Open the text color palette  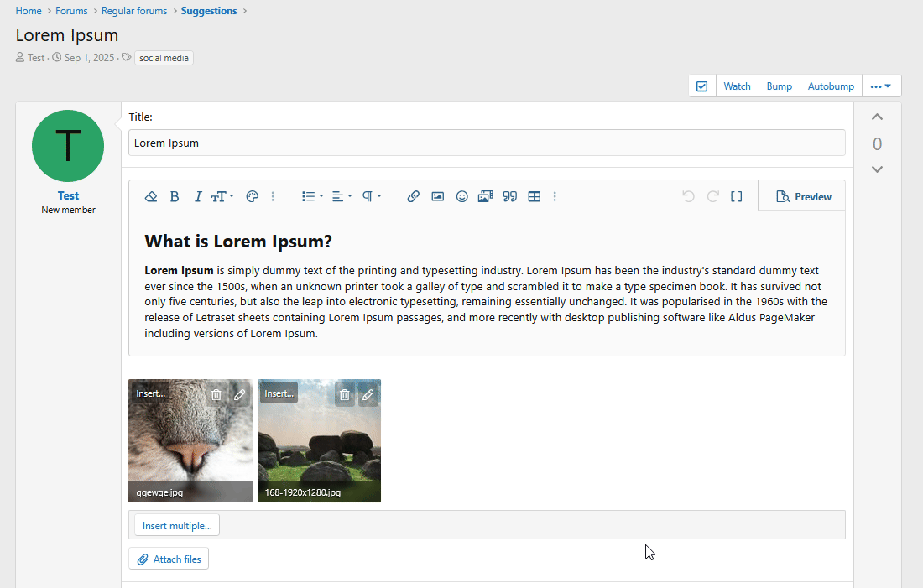tap(252, 196)
